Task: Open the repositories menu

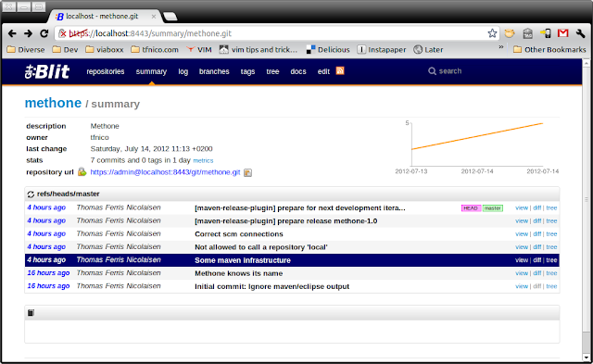Action: pos(105,71)
